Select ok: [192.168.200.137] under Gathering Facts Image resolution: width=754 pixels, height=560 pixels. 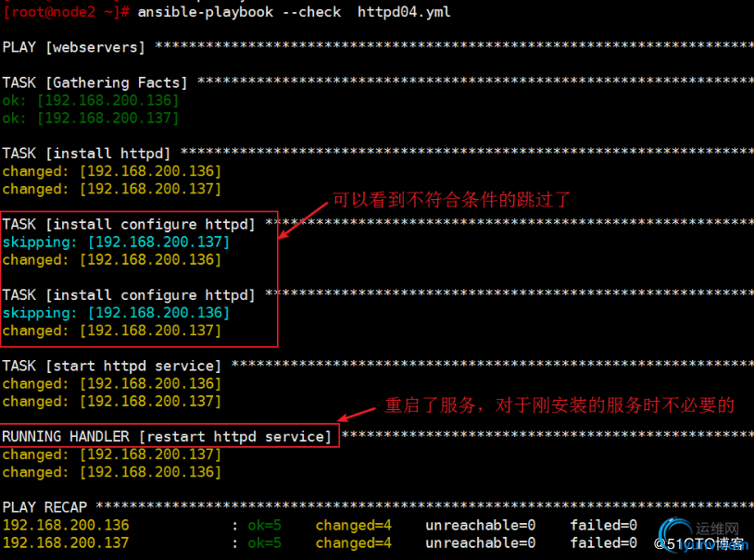[91, 118]
